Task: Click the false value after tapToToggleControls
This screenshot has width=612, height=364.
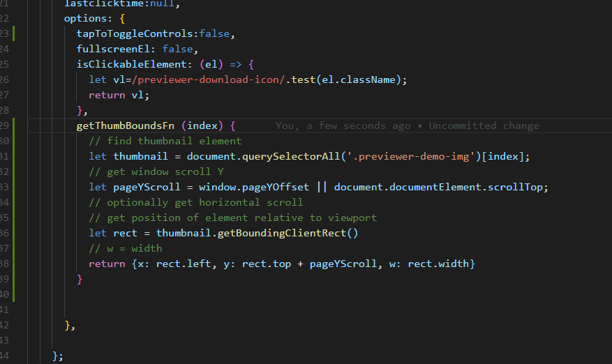Action: click(x=214, y=33)
